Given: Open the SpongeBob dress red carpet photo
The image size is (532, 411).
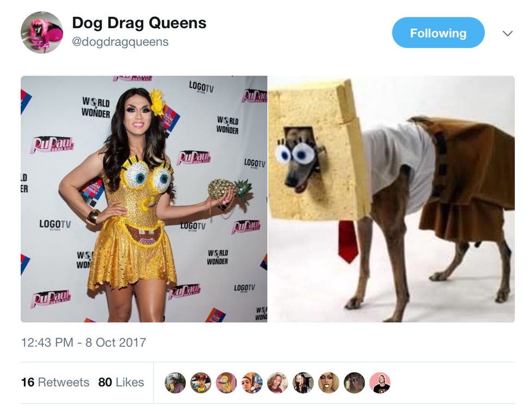Looking at the screenshot, I should [x=144, y=199].
